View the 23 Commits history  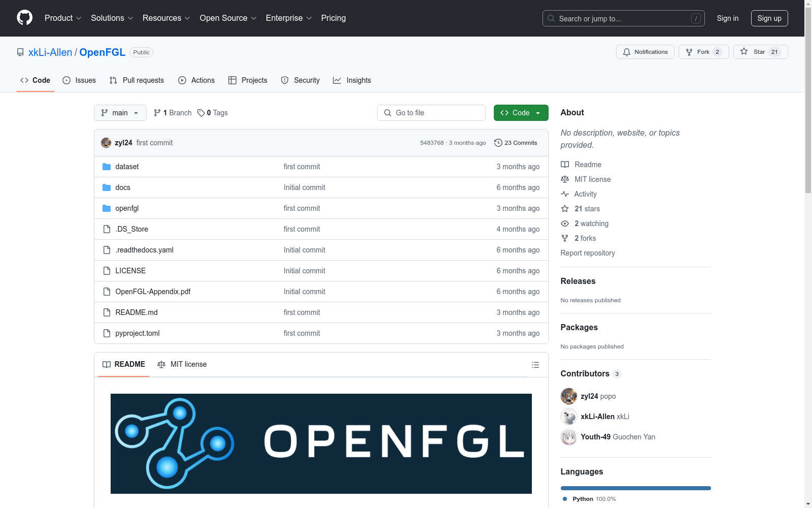point(516,143)
